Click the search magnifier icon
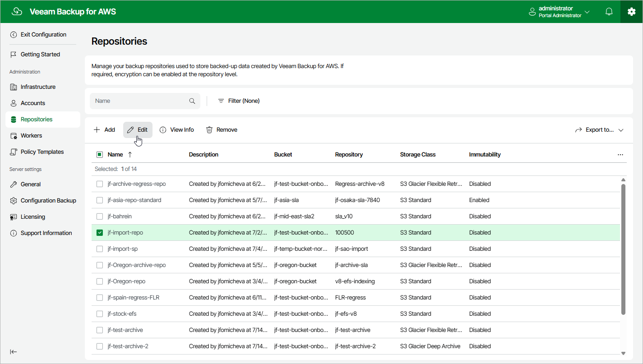 click(192, 101)
